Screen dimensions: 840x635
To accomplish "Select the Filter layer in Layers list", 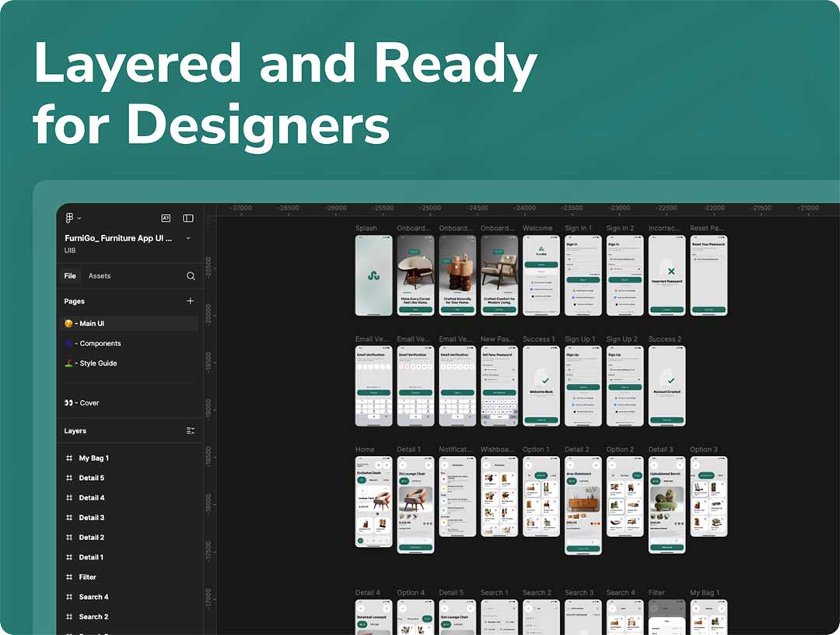I will (x=88, y=577).
